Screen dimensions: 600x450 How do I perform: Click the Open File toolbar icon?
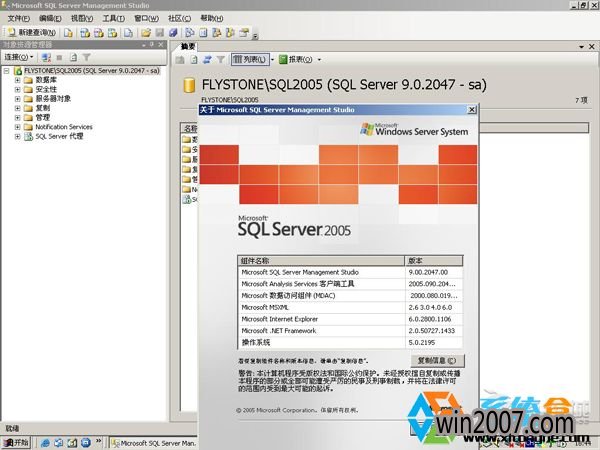coord(146,33)
